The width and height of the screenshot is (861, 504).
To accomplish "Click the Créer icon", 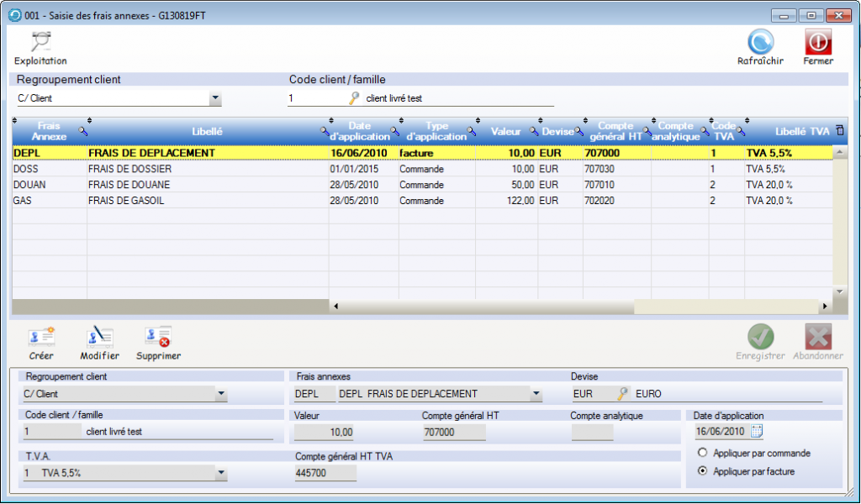I will pyautogui.click(x=40, y=338).
